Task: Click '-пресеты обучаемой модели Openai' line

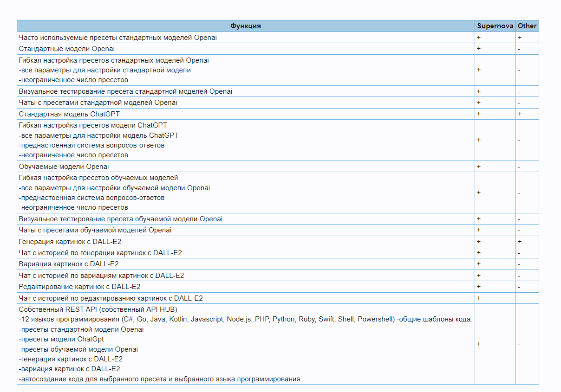Action: click(x=78, y=349)
